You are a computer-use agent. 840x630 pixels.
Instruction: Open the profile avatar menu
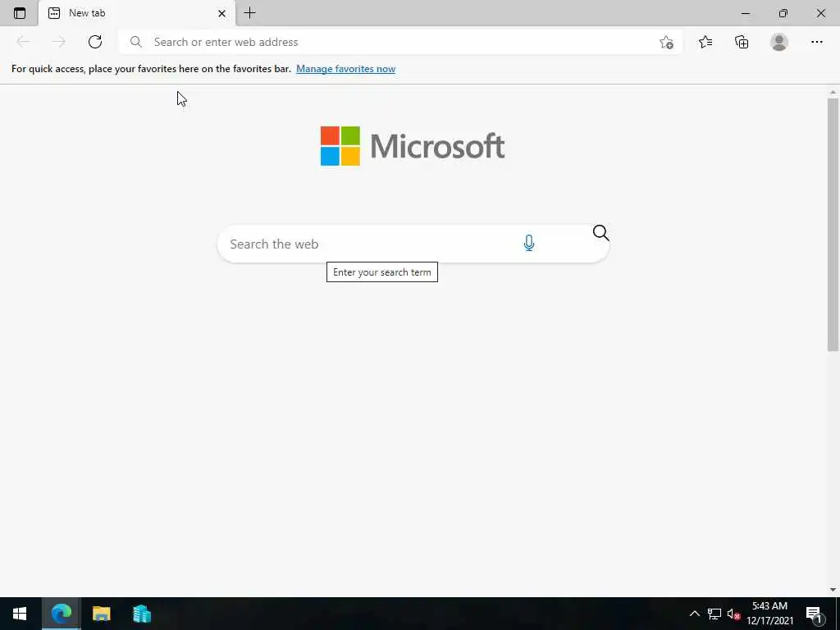pyautogui.click(x=779, y=42)
